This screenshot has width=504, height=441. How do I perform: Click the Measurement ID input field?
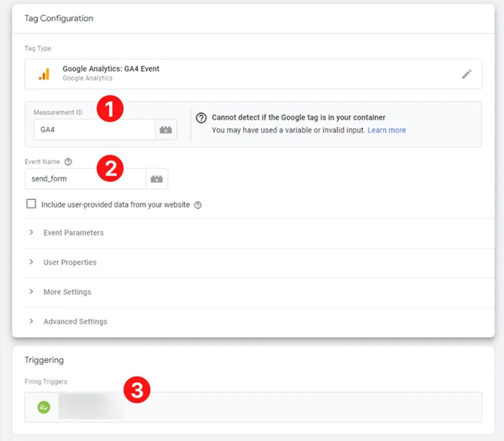click(x=95, y=129)
